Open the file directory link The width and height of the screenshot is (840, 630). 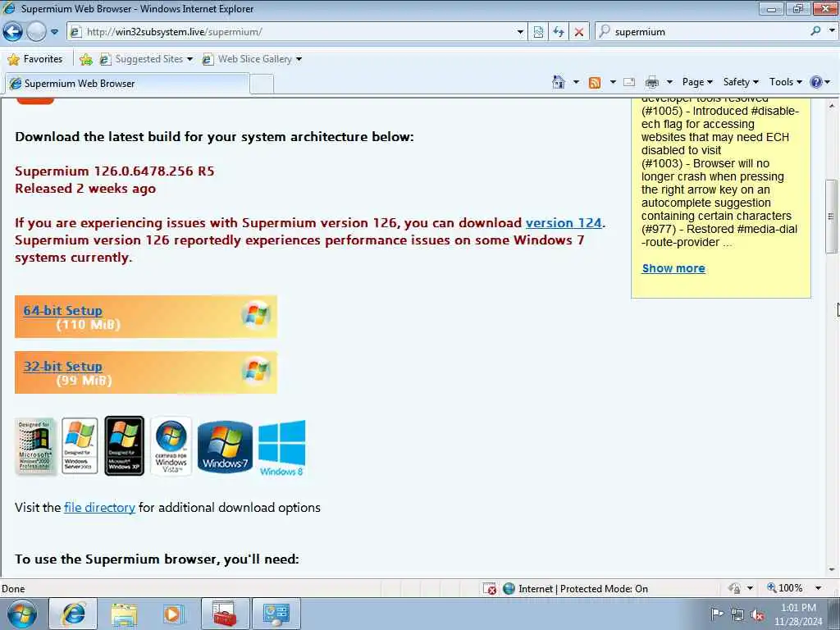tap(99, 507)
